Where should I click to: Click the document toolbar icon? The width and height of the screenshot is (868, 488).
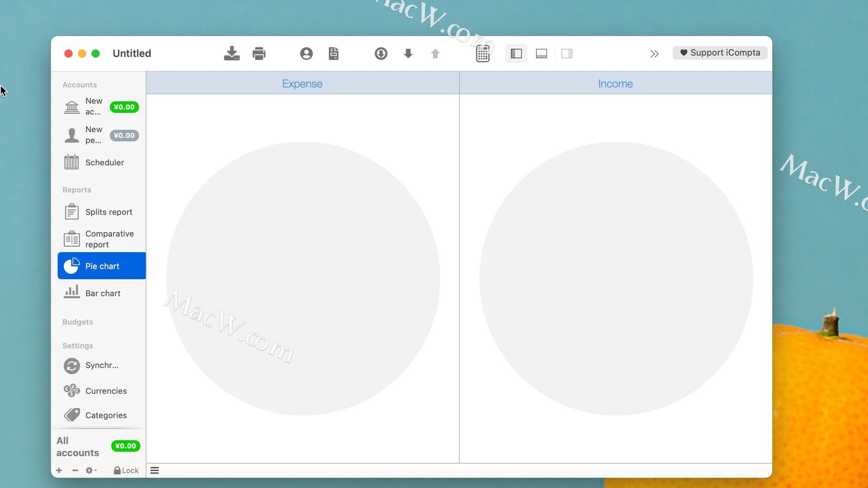coord(334,53)
